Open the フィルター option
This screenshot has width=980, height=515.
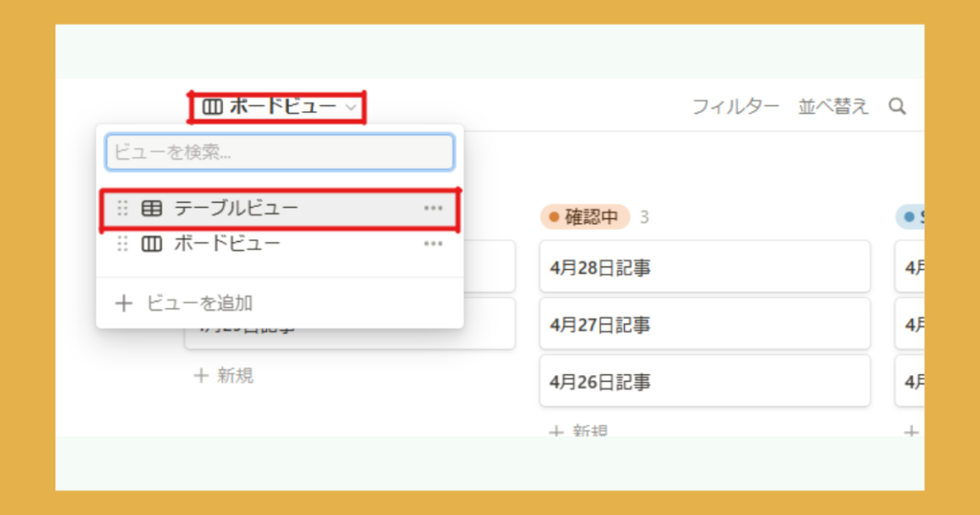[x=735, y=106]
